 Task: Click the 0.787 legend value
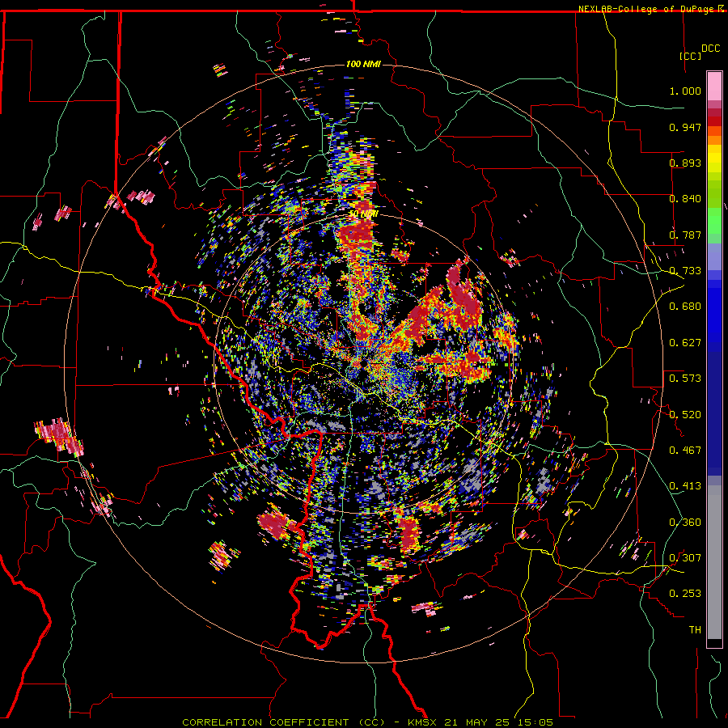[685, 235]
